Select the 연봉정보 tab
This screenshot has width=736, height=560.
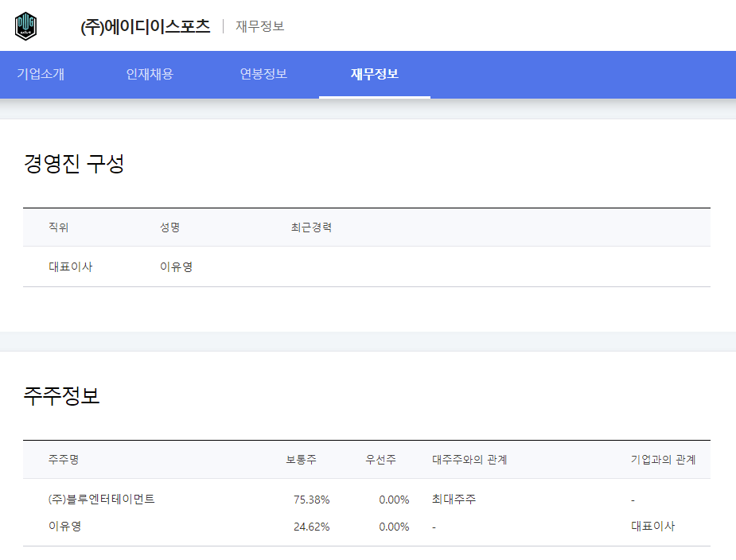[x=263, y=74]
